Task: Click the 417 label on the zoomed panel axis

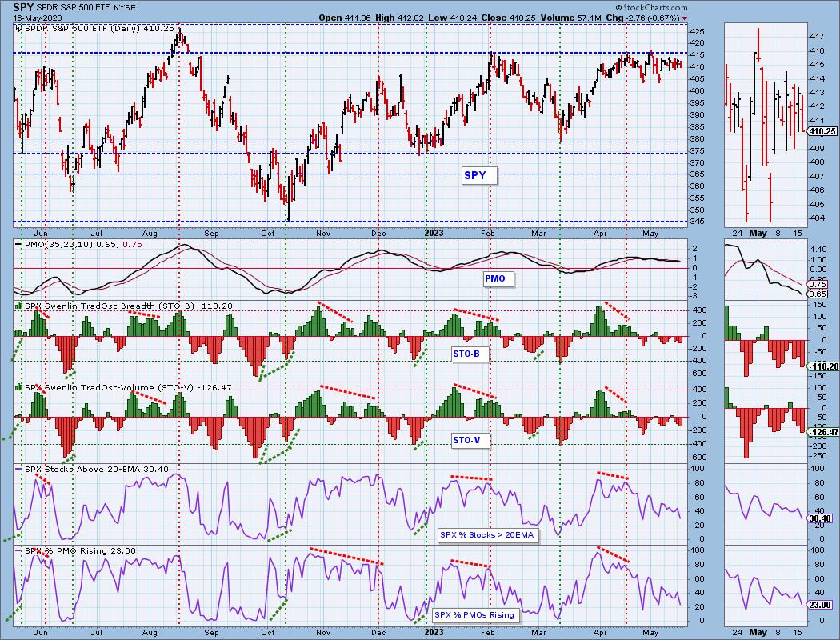Action: point(817,37)
